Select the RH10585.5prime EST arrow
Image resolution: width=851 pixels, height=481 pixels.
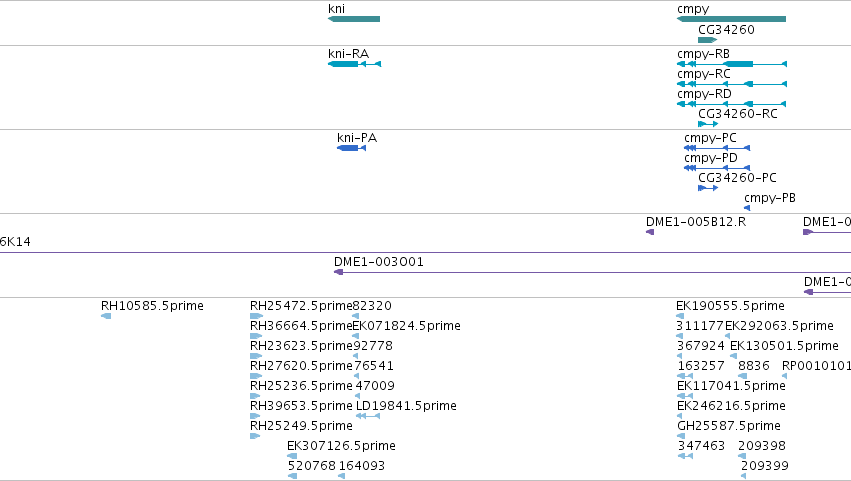pos(106,316)
